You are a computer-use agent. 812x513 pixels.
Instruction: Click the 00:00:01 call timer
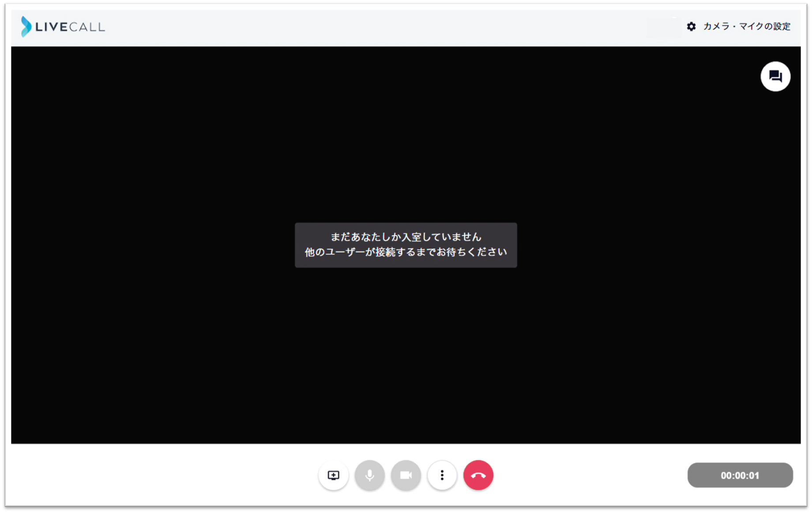(x=740, y=475)
